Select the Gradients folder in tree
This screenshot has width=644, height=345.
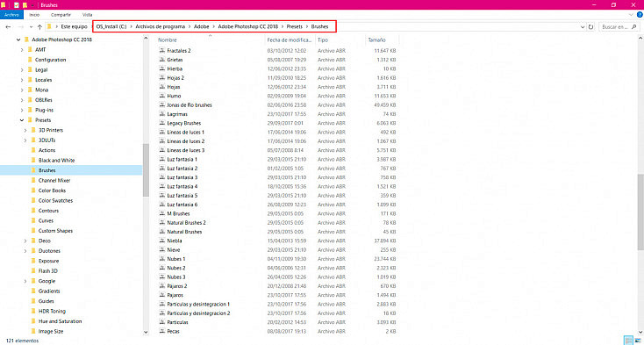(49, 291)
